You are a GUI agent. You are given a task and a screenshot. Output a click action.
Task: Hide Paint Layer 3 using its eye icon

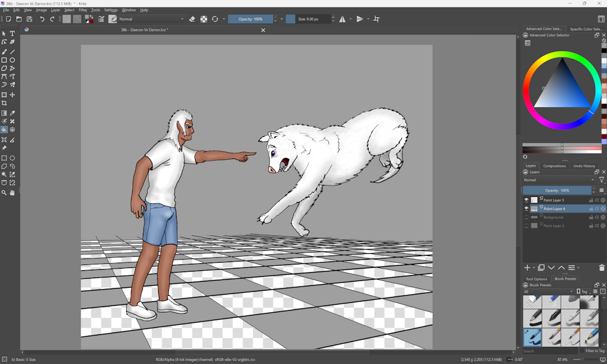(x=526, y=200)
